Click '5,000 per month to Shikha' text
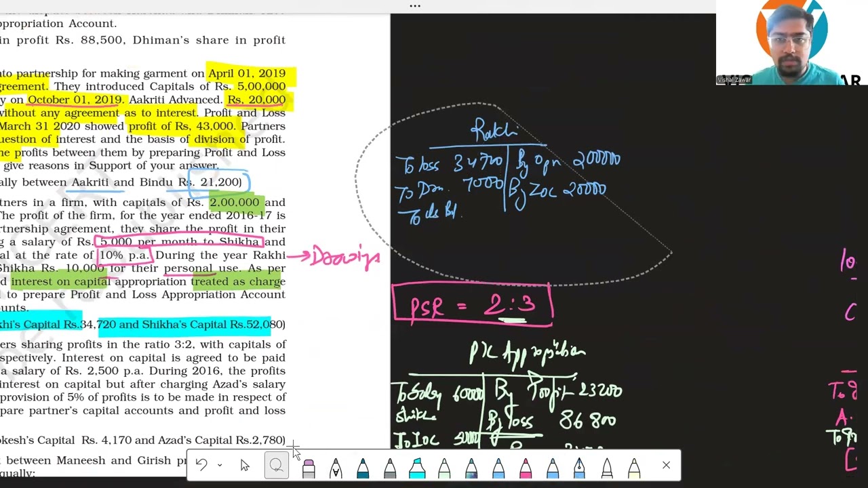Image resolution: width=868 pixels, height=488 pixels. 180,242
